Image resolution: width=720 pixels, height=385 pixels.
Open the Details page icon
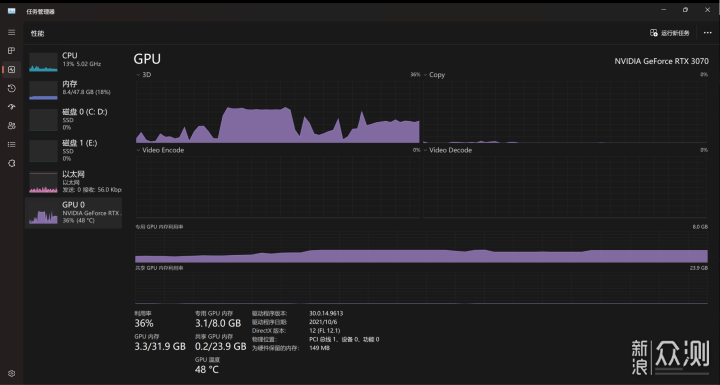[x=11, y=144]
